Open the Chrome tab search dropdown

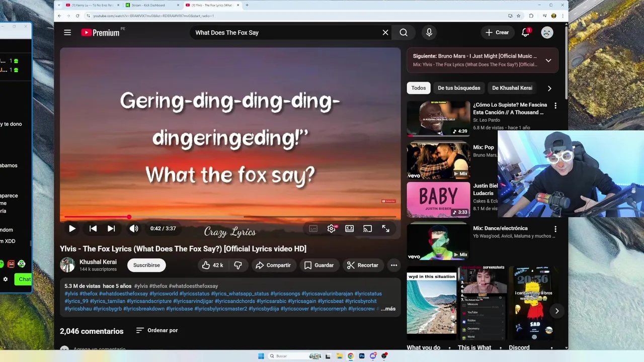(59, 5)
